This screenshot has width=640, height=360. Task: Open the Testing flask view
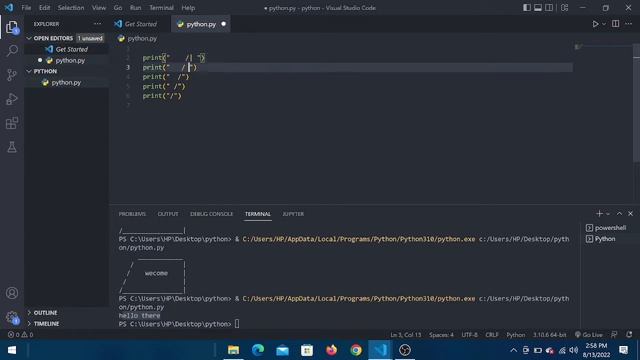(x=12, y=147)
